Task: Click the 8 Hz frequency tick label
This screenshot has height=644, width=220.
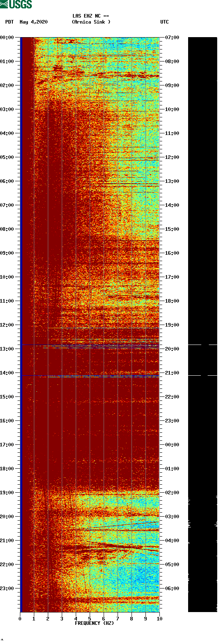Action: [132, 619]
